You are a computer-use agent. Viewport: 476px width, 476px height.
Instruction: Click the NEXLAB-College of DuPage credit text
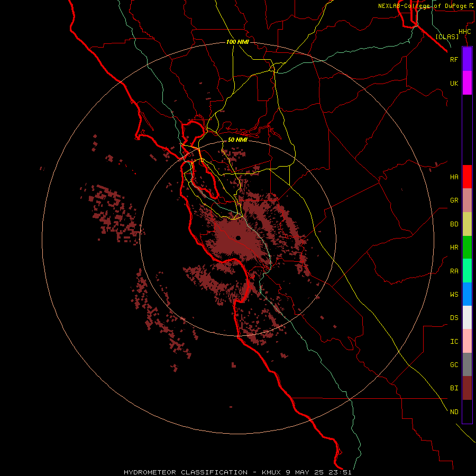[426, 6]
